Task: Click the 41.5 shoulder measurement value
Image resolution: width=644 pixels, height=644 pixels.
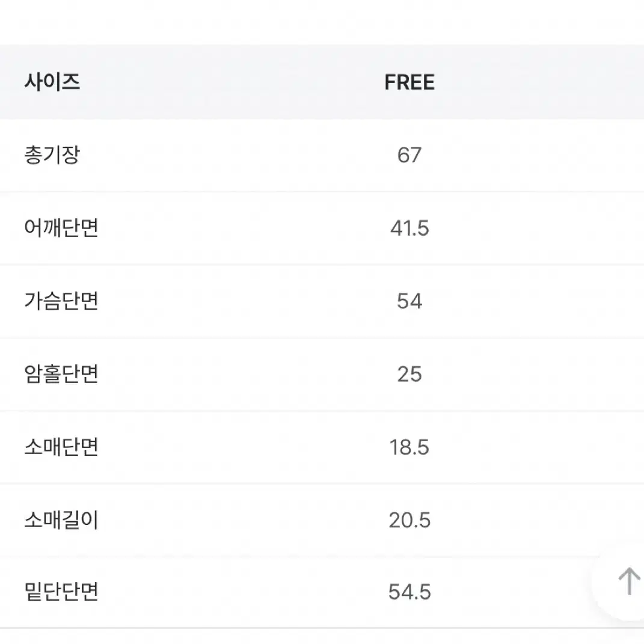Action: click(x=409, y=228)
